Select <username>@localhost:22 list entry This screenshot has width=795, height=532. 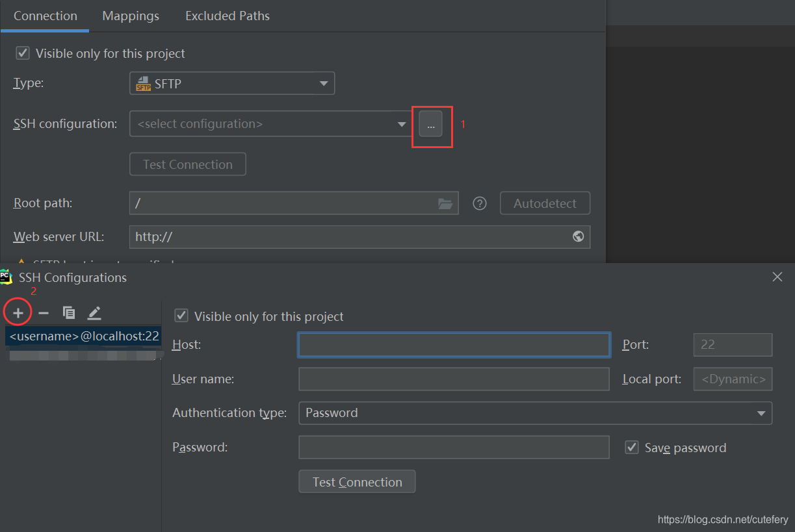pyautogui.click(x=84, y=336)
